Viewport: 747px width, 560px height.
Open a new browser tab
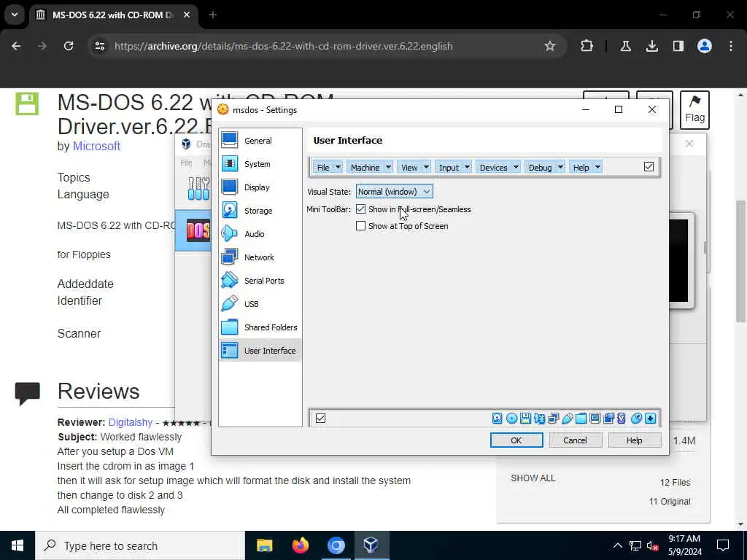[213, 15]
